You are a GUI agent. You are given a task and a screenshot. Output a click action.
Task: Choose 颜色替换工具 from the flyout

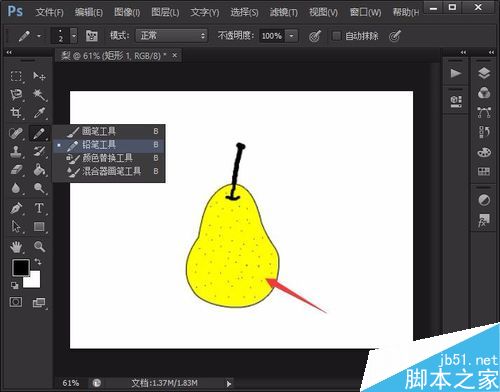[x=109, y=158]
